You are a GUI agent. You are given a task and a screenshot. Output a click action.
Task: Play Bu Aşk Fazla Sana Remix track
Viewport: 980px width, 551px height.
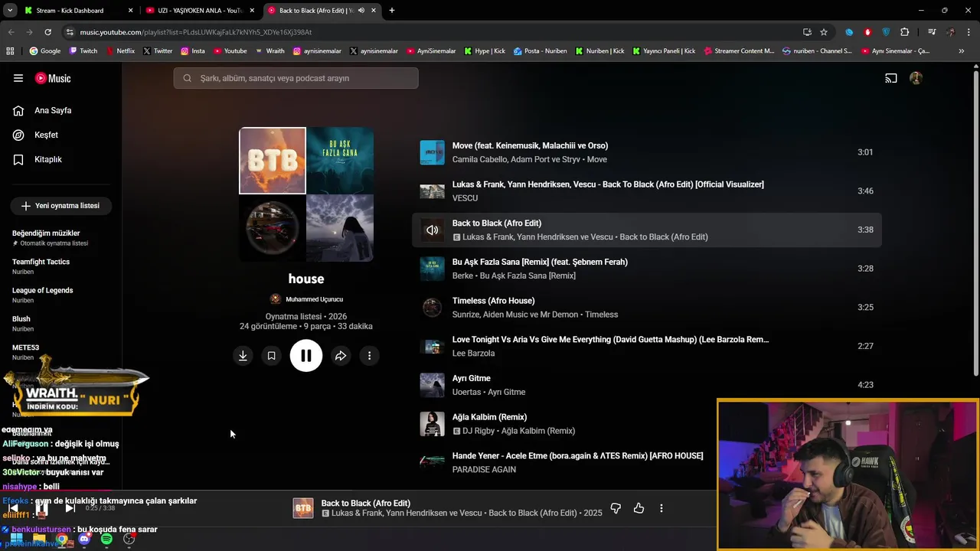click(540, 262)
